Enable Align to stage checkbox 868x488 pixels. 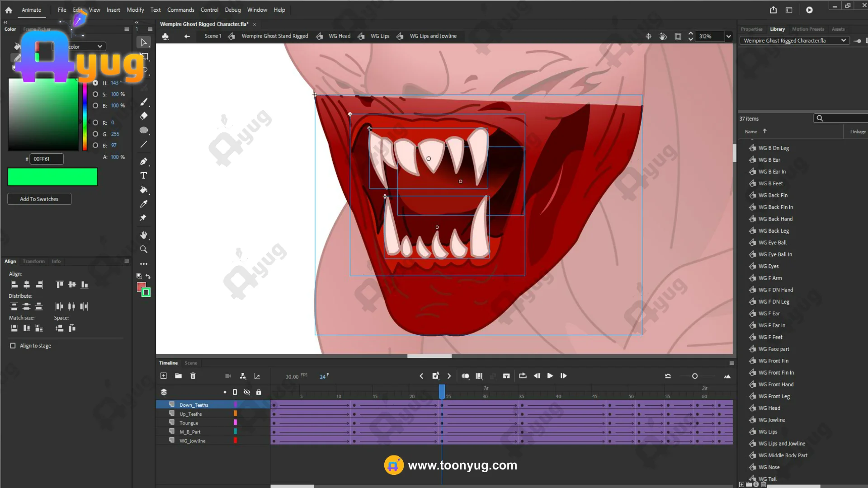pyautogui.click(x=13, y=346)
